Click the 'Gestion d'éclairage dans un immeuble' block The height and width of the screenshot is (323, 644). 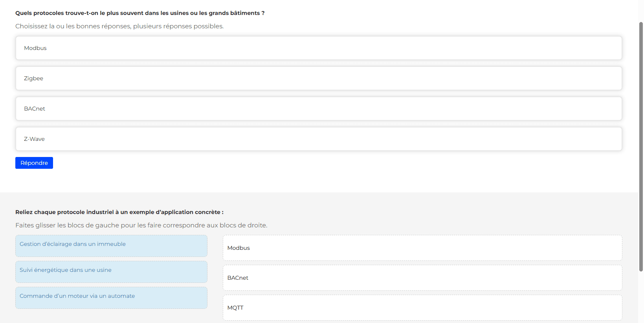pos(111,246)
